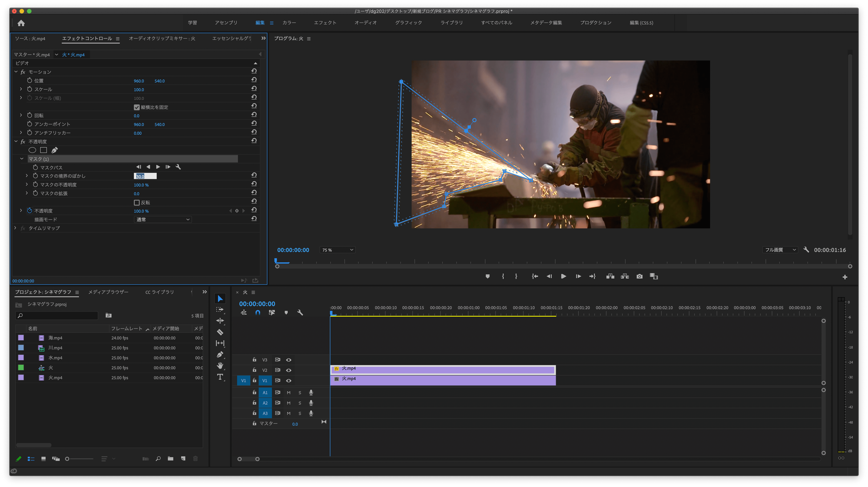The width and height of the screenshot is (868, 487).
Task: Toggle snap in timeline magnet icon
Action: (258, 313)
